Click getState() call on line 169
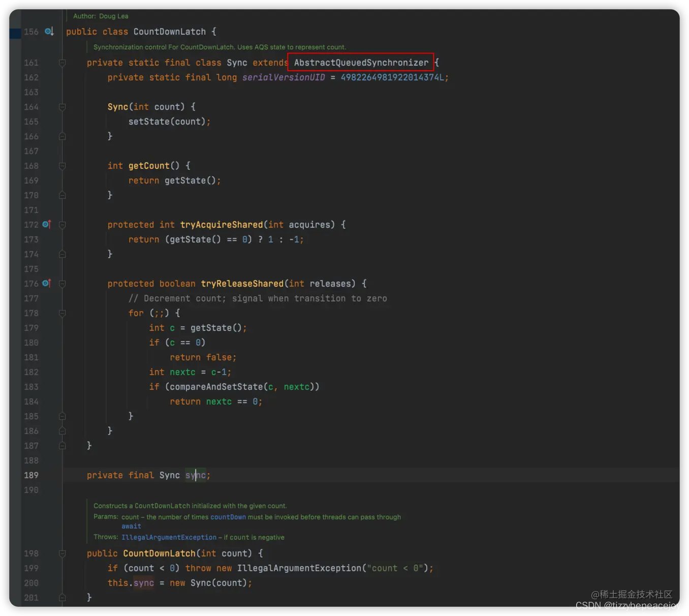The height and width of the screenshot is (616, 689). click(193, 180)
